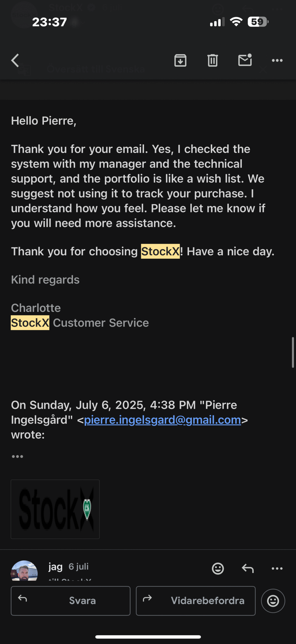Open the pierre.ingelsgard@gmail.com email link
The image size is (296, 644).
click(163, 420)
